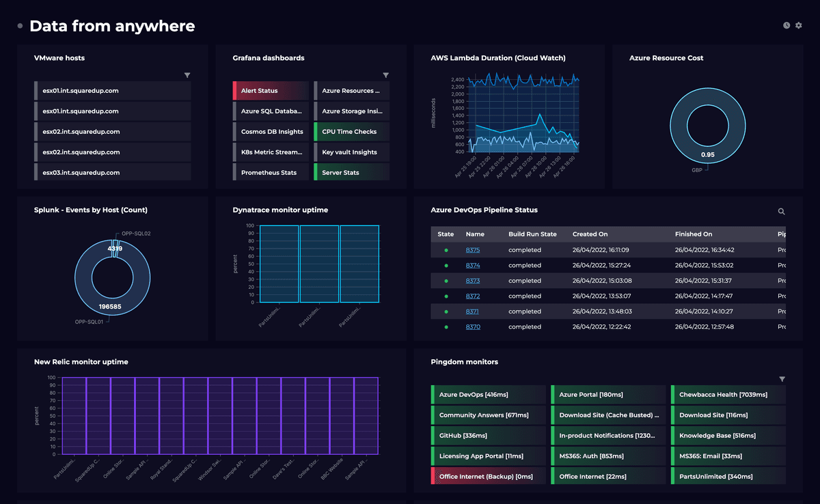Open Download Site [116ms] monitor

coord(728,415)
